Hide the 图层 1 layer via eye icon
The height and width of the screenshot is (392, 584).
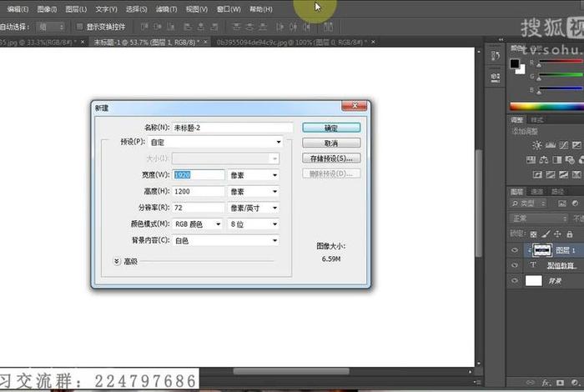point(515,250)
